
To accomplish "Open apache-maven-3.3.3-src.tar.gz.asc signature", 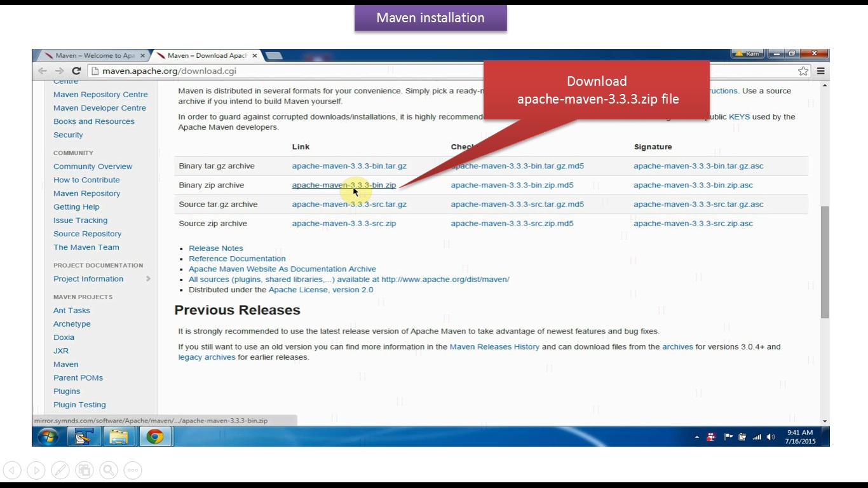I will (x=698, y=205).
